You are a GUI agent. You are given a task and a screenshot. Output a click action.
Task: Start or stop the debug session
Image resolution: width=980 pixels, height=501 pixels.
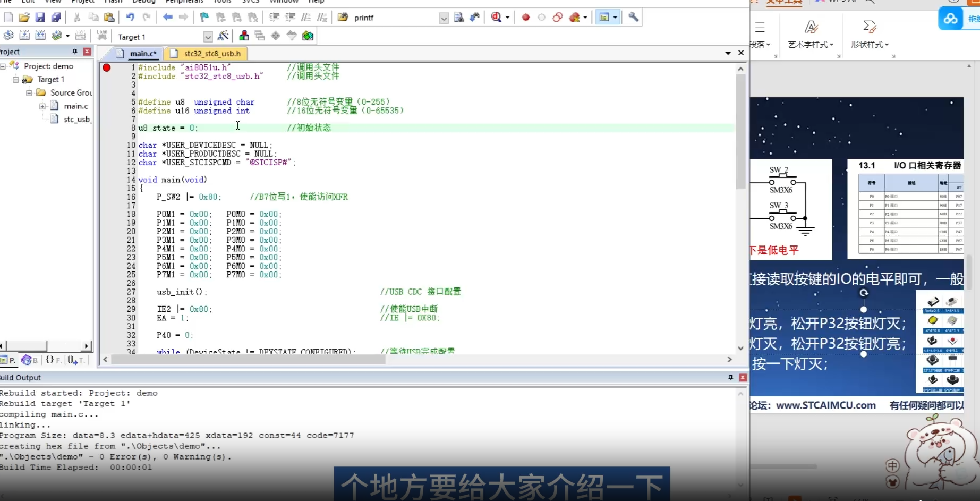496,17
